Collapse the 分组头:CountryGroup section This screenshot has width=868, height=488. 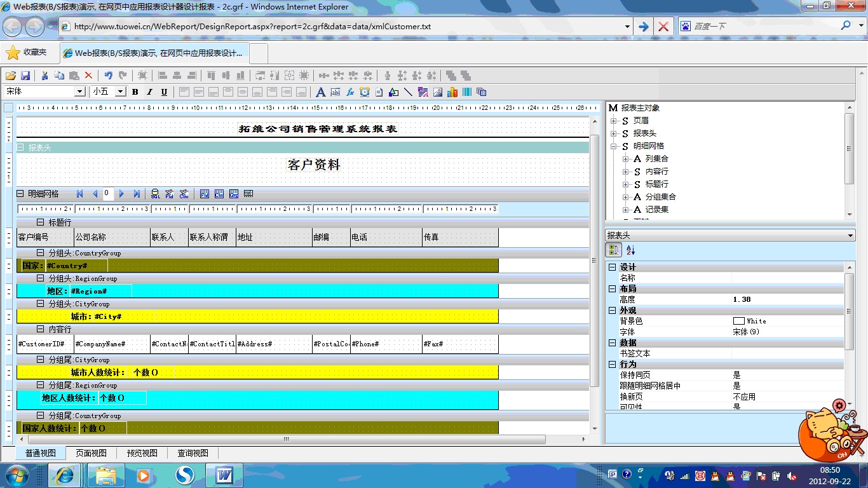[41, 253]
